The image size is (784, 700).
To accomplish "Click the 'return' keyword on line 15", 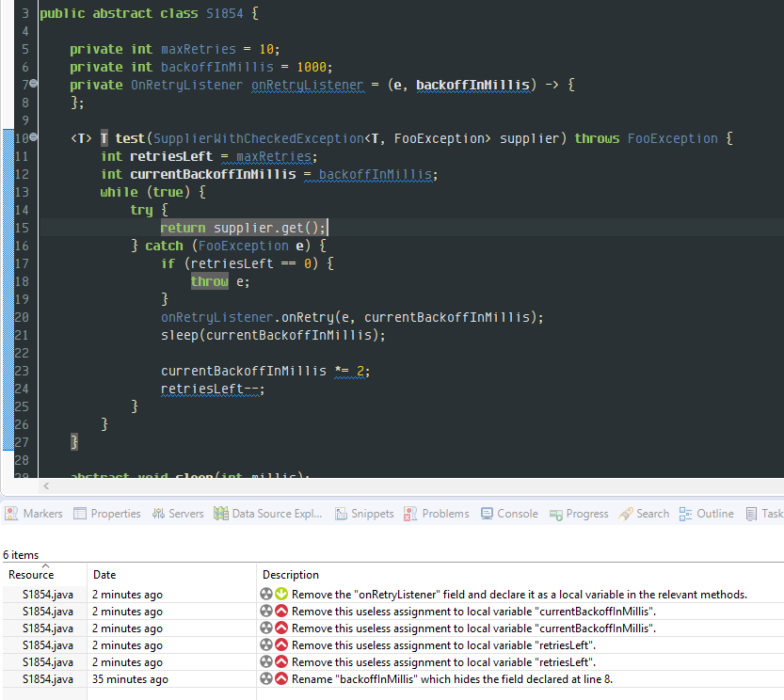I will click(183, 228).
